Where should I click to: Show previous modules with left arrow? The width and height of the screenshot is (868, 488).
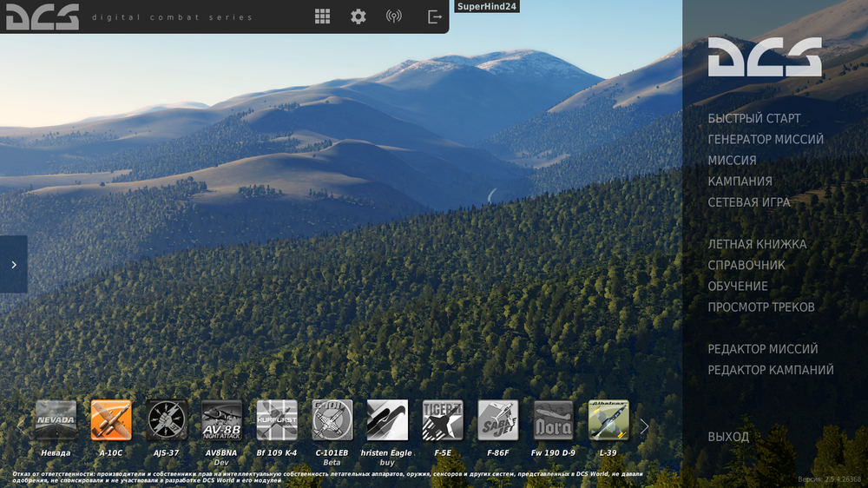pyautogui.click(x=21, y=426)
